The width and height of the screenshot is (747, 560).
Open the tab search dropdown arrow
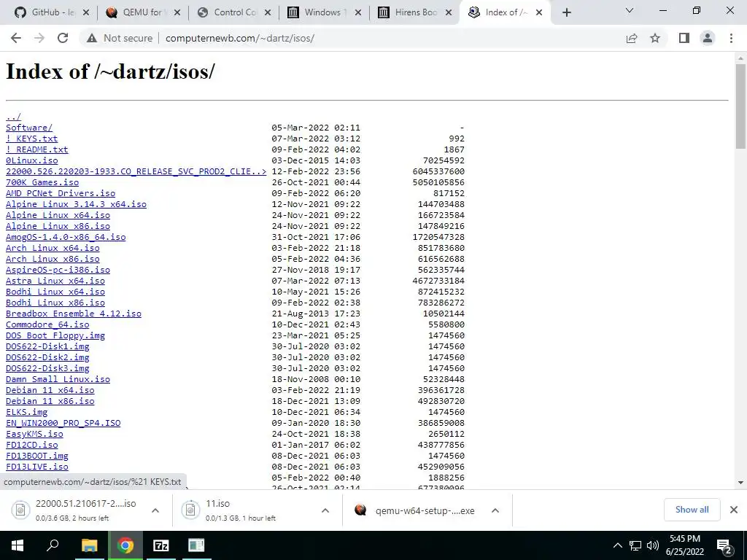click(x=630, y=10)
